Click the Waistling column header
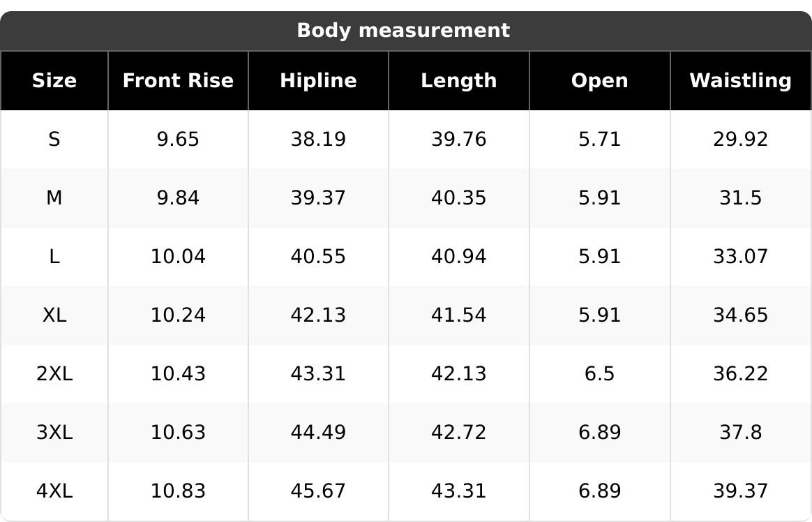Screen dimensions: 812x522 click(740, 81)
